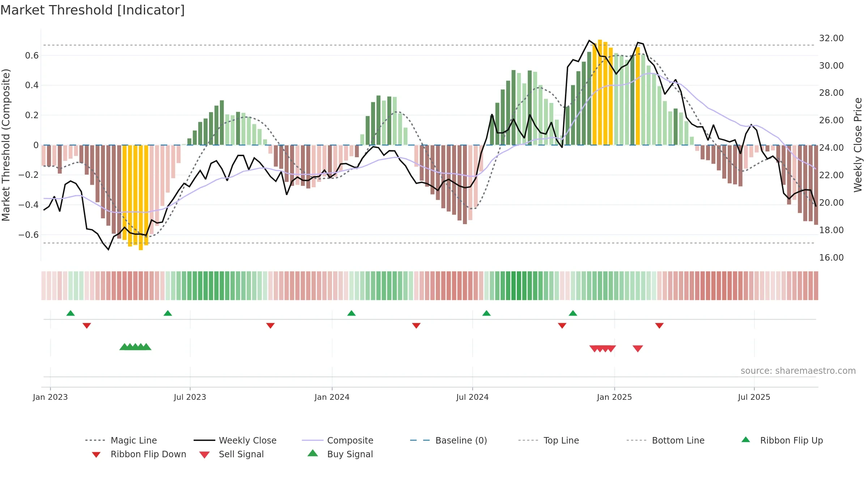The height and width of the screenshot is (488, 868).
Task: Click the ribbon flip down marker after Jan 2025
Action: pyautogui.click(x=659, y=326)
